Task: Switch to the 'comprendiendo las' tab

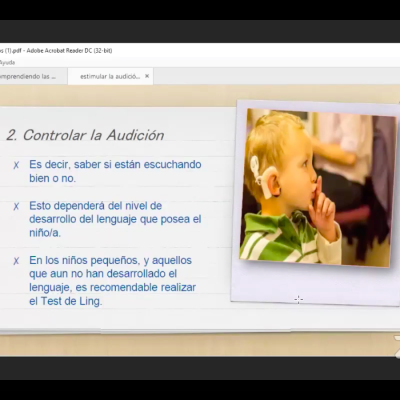Action: [33, 76]
